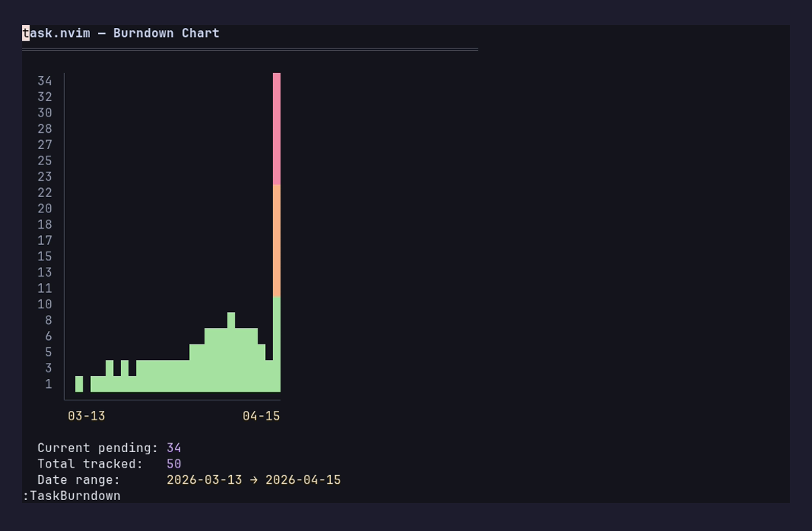Click the :TaskBurndown command line
The width and height of the screenshot is (812, 531).
72,496
